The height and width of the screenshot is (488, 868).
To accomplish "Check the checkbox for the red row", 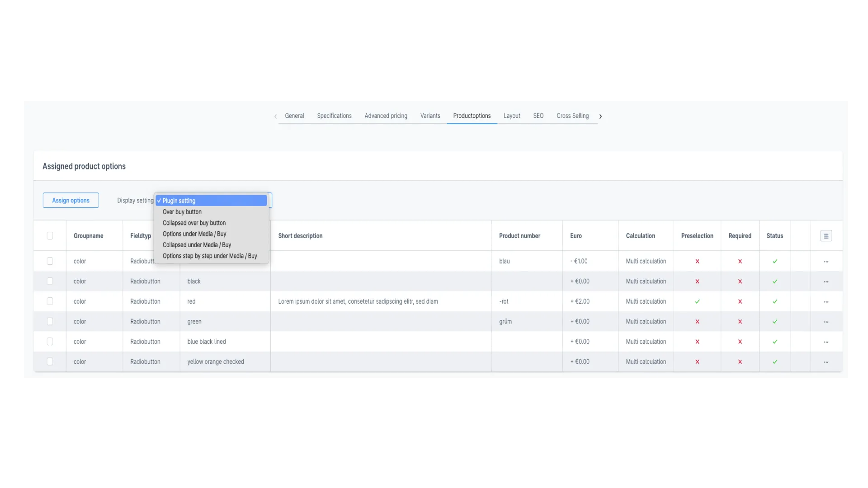I will [50, 301].
